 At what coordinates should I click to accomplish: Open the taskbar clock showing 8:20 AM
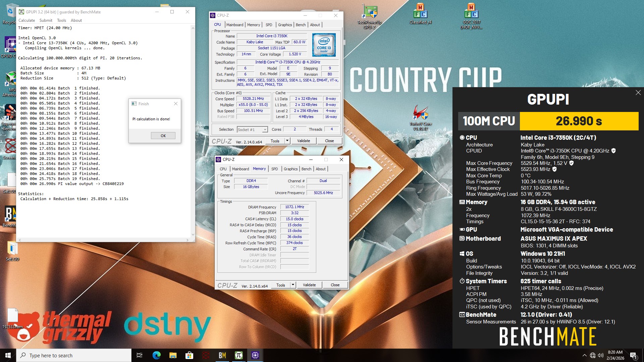pos(615,355)
